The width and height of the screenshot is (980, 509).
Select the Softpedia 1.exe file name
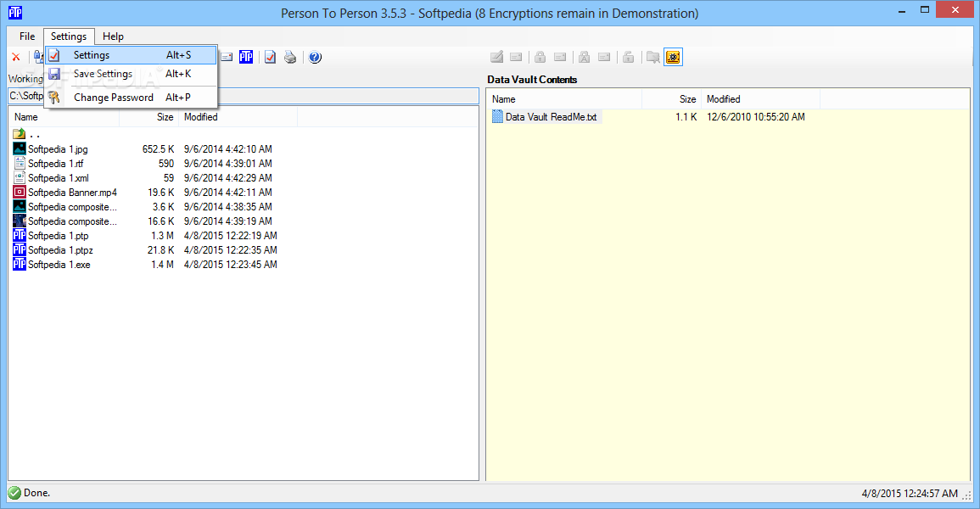point(59,264)
